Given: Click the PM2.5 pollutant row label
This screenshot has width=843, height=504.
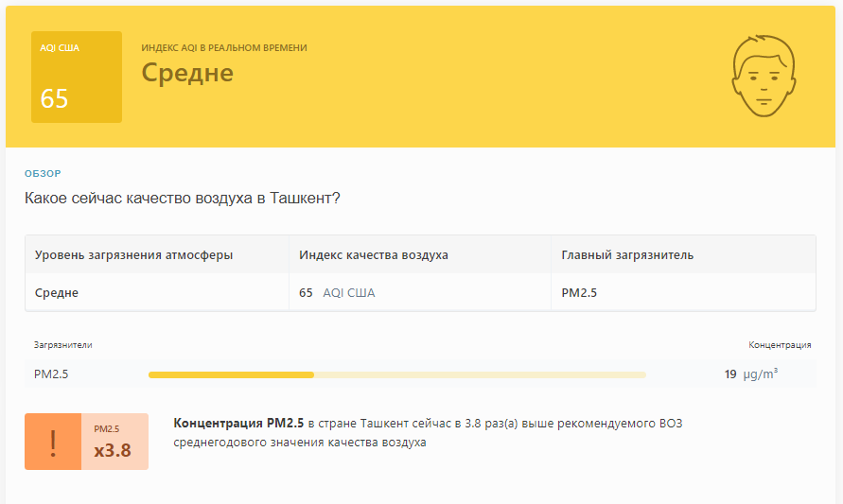Looking at the screenshot, I should pyautogui.click(x=51, y=374).
